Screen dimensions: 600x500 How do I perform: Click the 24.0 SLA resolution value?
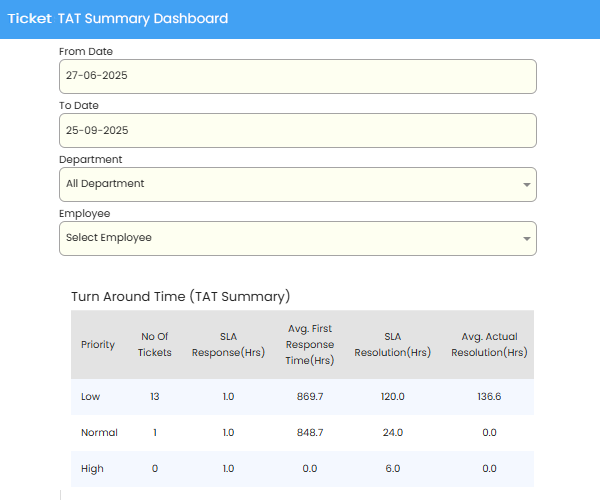(393, 433)
